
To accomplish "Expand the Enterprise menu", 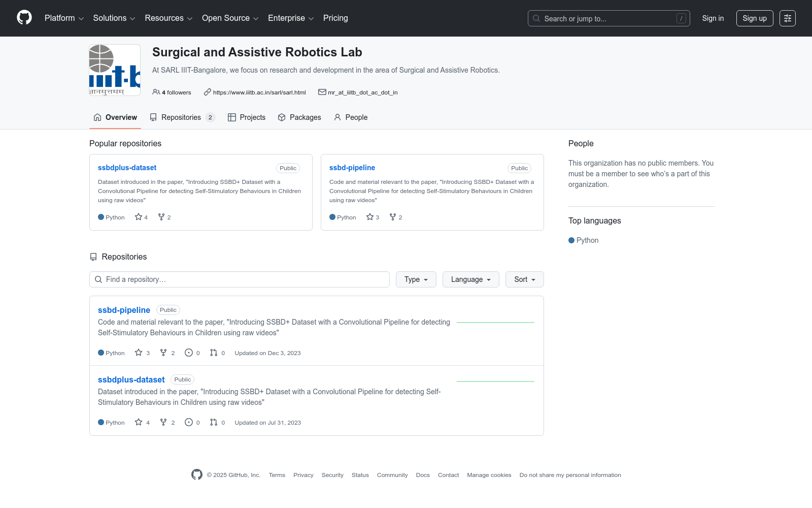I will click(291, 18).
